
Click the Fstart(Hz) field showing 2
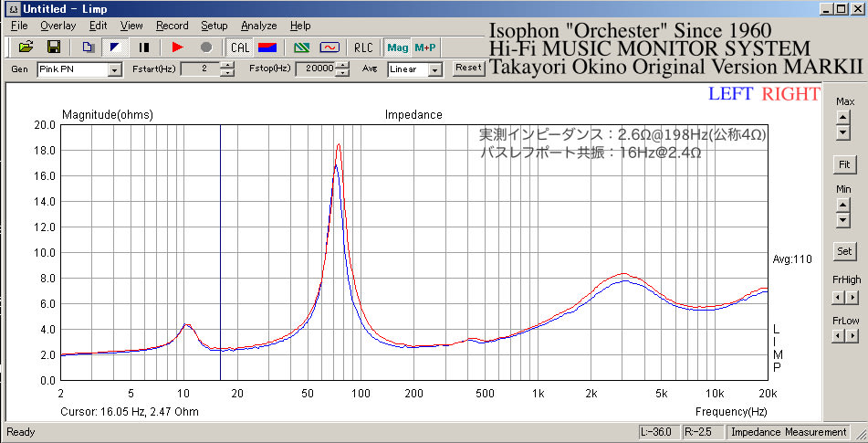[x=201, y=69]
